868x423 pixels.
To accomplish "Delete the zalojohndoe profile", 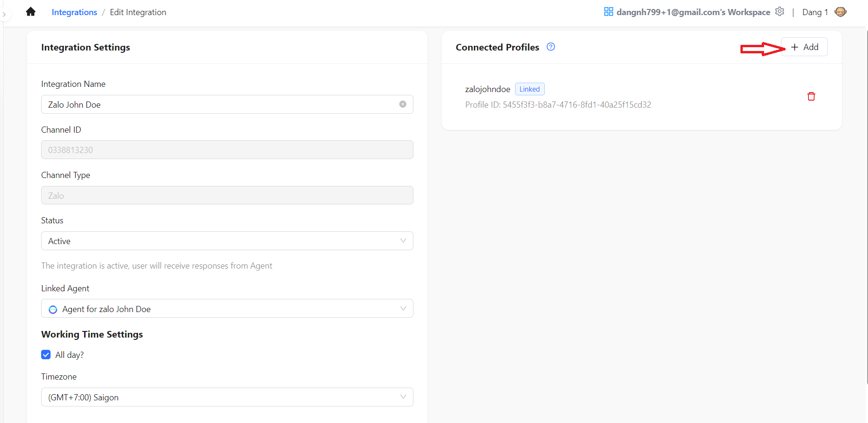I will click(x=811, y=96).
